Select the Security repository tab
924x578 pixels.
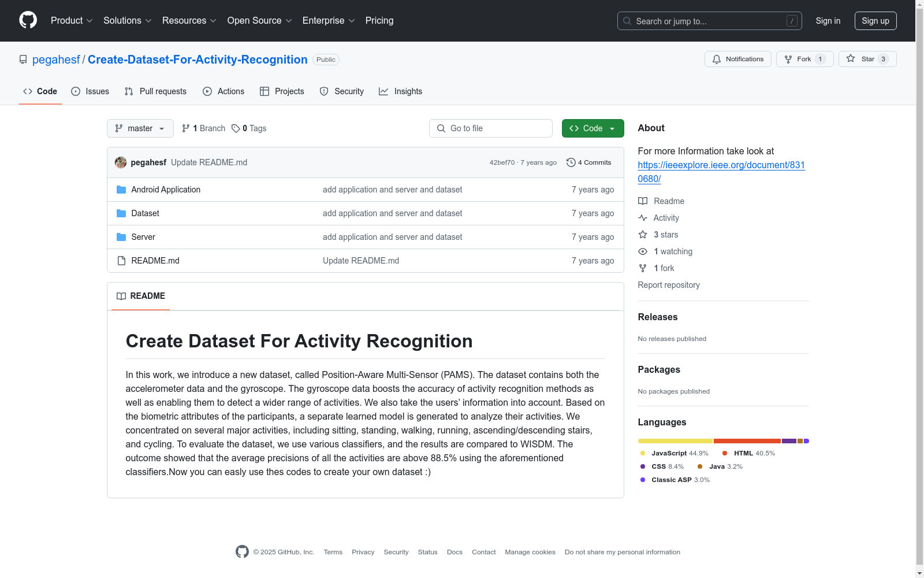coord(342,91)
